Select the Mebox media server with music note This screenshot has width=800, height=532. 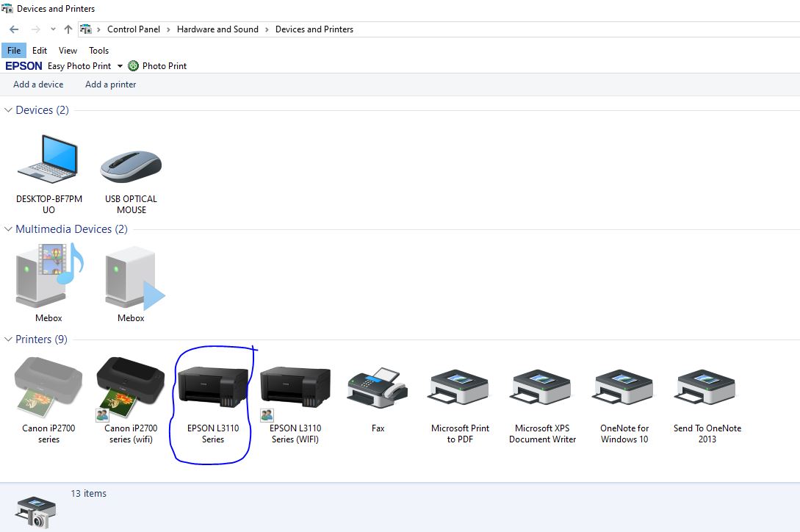49,276
